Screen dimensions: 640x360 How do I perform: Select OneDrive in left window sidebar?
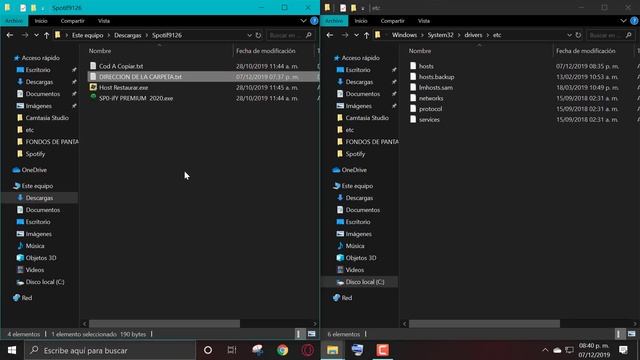[x=29, y=170]
